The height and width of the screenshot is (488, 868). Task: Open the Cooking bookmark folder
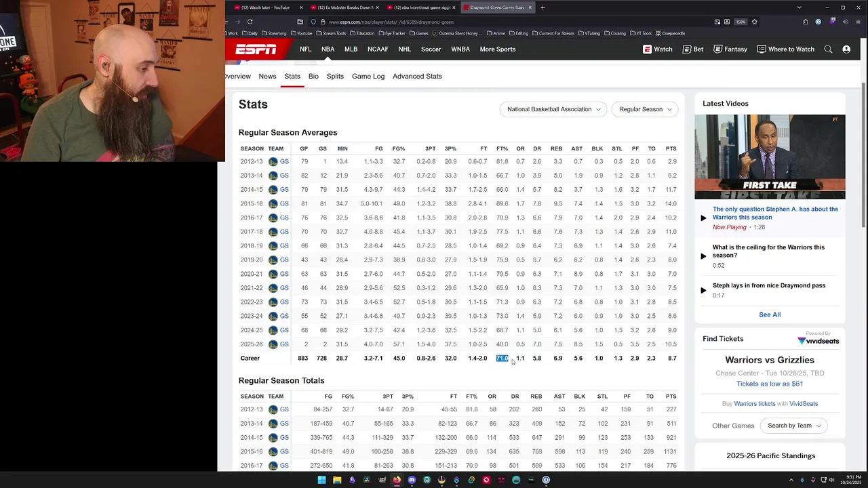(x=614, y=33)
